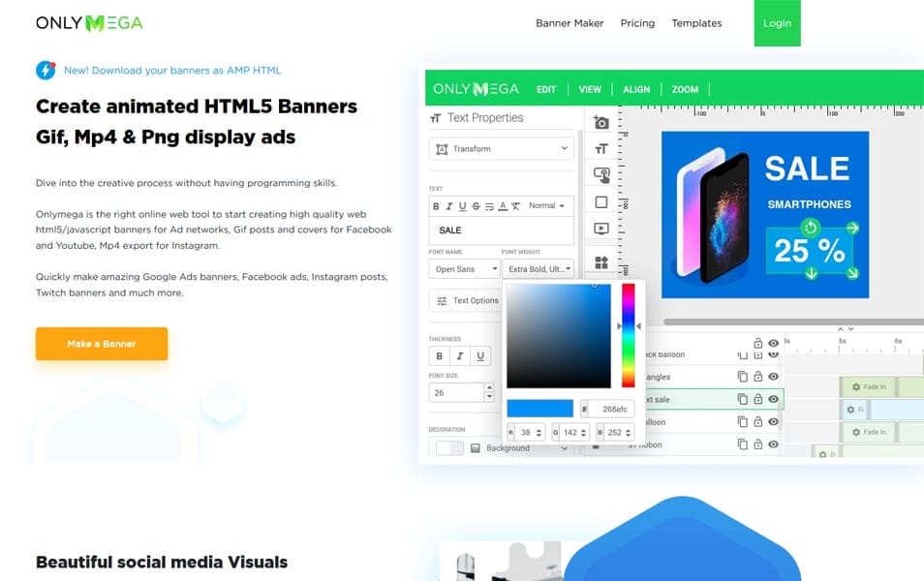Open the ALIGN menu in editor
The height and width of the screenshot is (581, 924).
click(x=636, y=89)
